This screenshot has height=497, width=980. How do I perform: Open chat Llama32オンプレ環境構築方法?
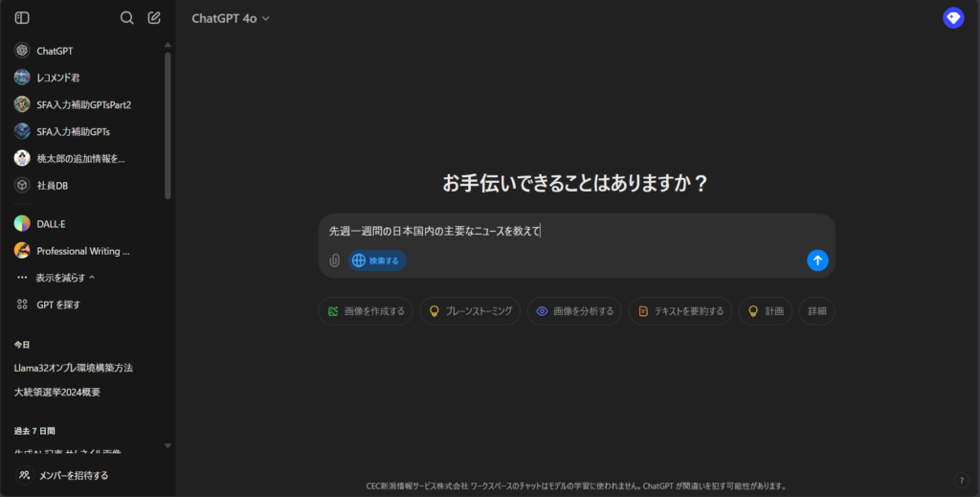click(x=73, y=368)
